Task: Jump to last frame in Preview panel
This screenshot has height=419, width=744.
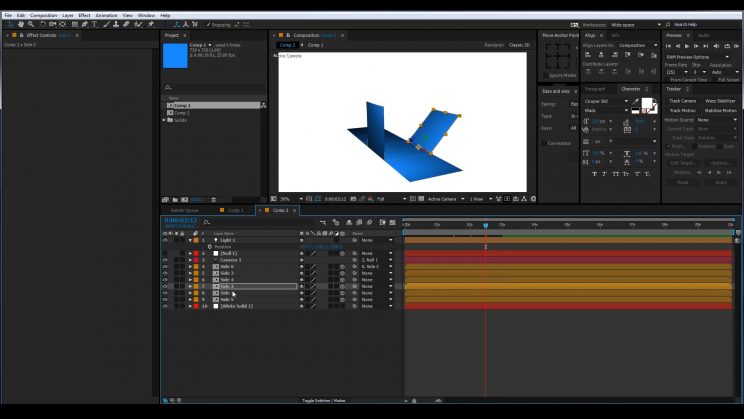Action: [706, 46]
